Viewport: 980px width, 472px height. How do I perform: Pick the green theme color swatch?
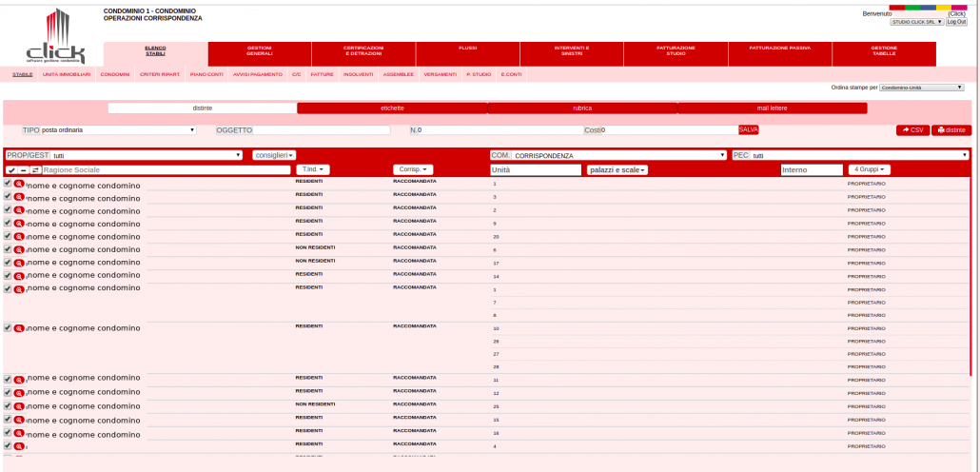click(912, 8)
